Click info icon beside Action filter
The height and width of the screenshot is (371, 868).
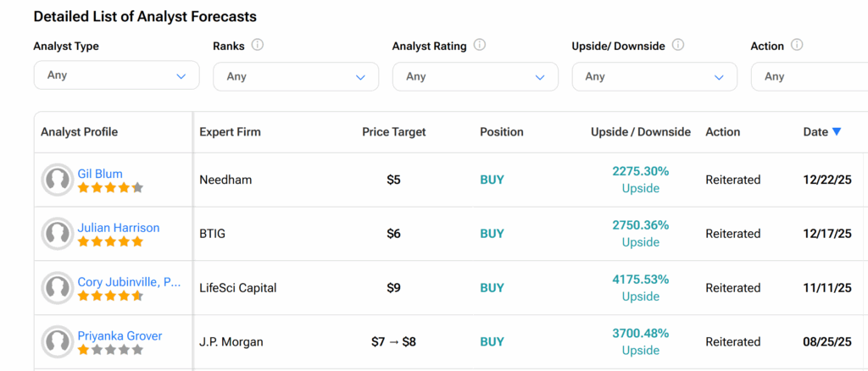tap(797, 46)
